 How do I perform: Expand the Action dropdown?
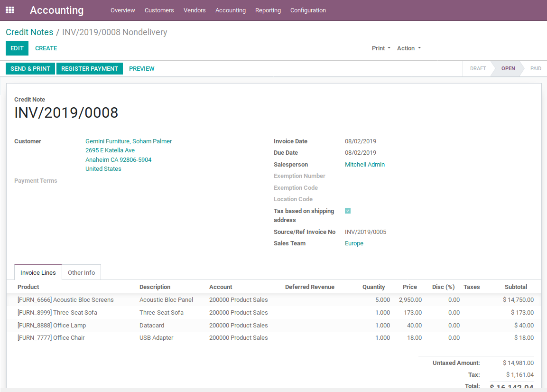pos(408,48)
